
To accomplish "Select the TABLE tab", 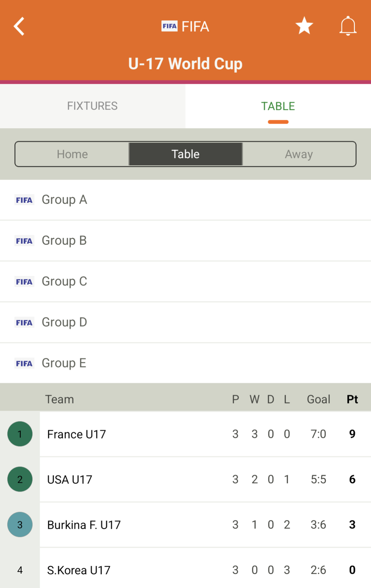I will pos(278,106).
